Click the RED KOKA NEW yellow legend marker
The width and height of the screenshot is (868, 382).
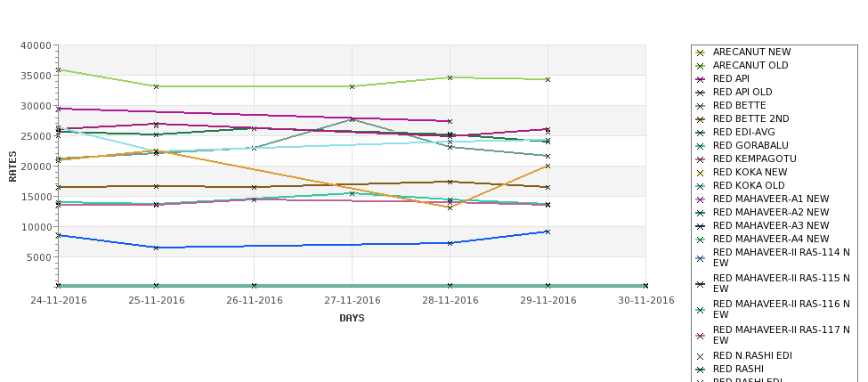pos(700,174)
